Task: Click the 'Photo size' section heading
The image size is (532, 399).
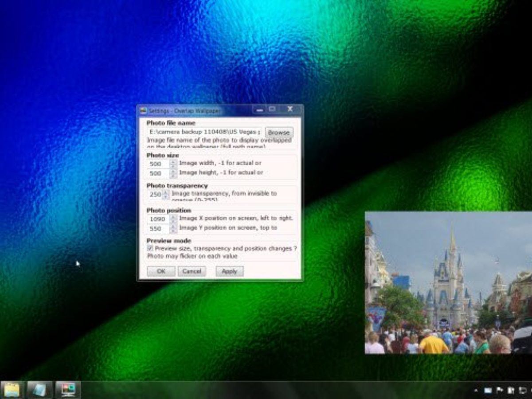Action: [163, 155]
